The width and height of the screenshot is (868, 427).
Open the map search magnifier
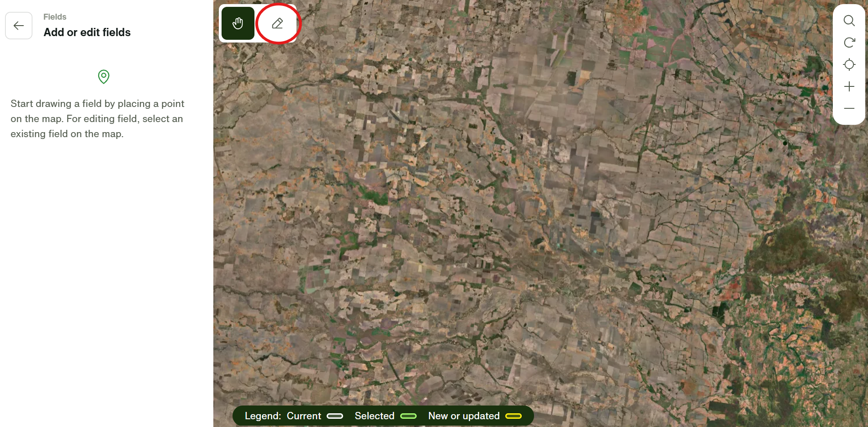(849, 21)
